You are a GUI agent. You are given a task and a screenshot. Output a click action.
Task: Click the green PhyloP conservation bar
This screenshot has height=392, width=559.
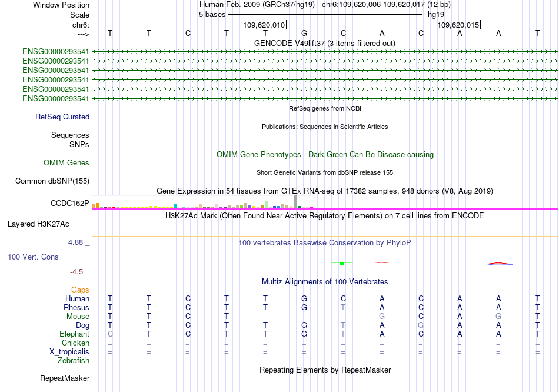pyautogui.click(x=342, y=263)
